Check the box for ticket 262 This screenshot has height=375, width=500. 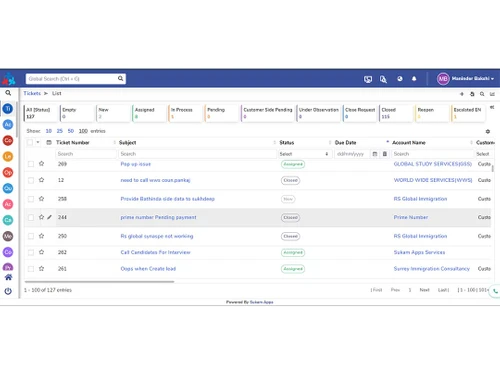tap(31, 252)
